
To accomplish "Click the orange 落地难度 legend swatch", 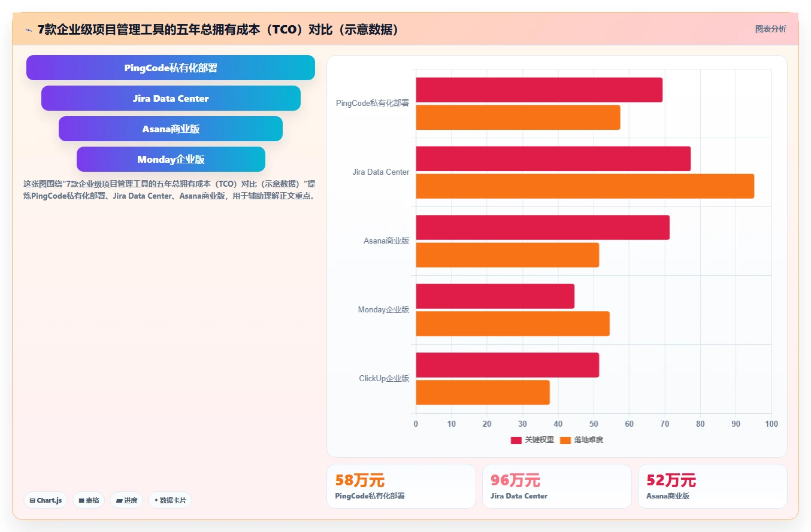I will [565, 440].
